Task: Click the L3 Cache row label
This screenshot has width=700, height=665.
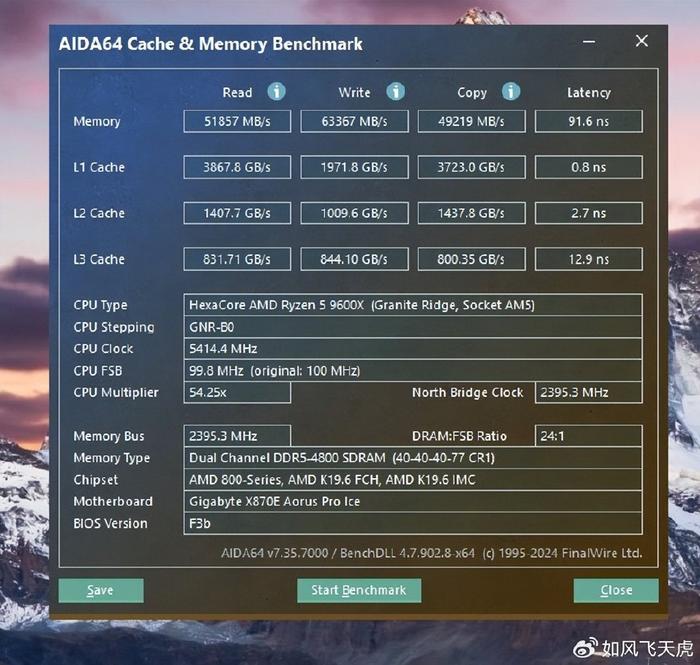Action: 99,259
